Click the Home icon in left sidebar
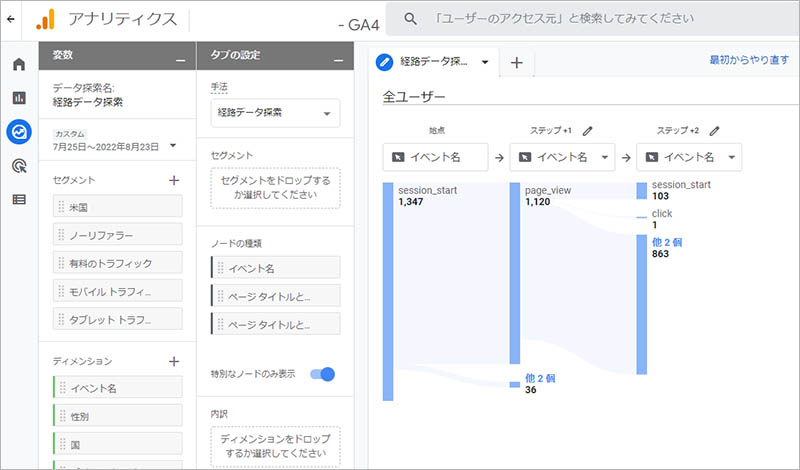 pyautogui.click(x=18, y=65)
